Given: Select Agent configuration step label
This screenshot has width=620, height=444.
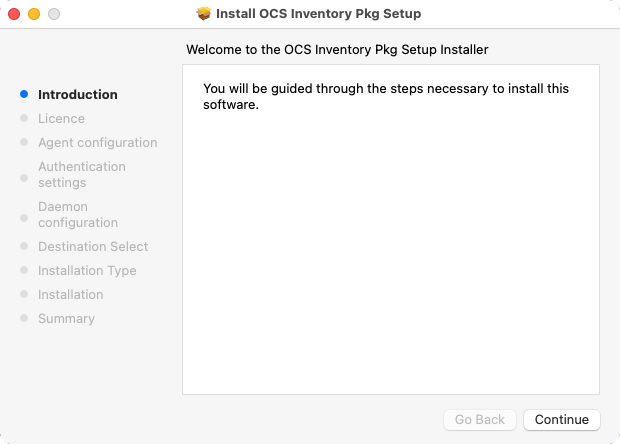Looking at the screenshot, I should 98,143.
